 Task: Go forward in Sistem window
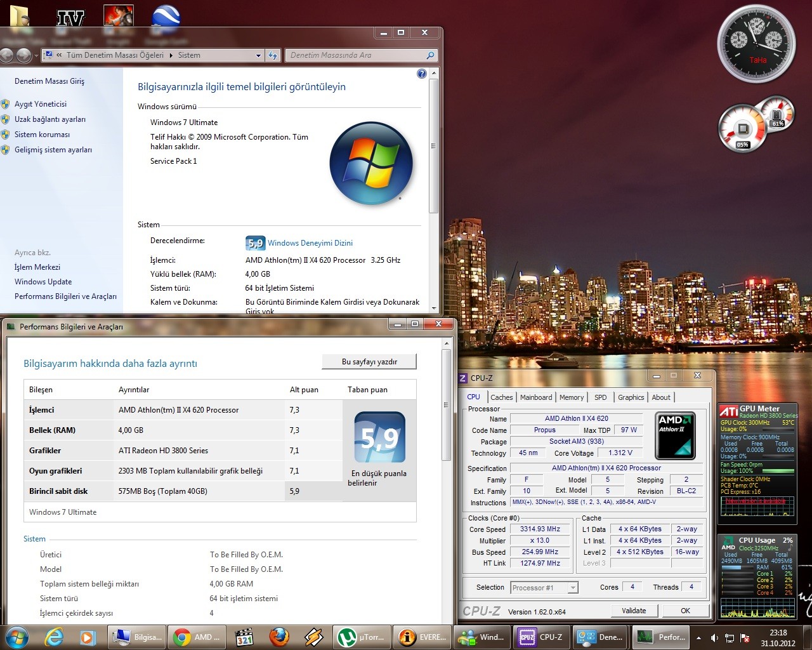pos(23,55)
